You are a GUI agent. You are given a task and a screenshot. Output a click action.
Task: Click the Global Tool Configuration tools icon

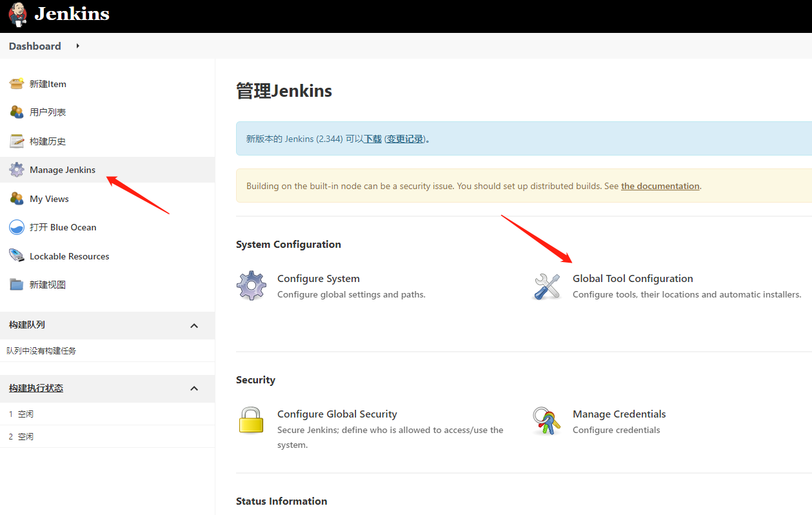point(547,285)
